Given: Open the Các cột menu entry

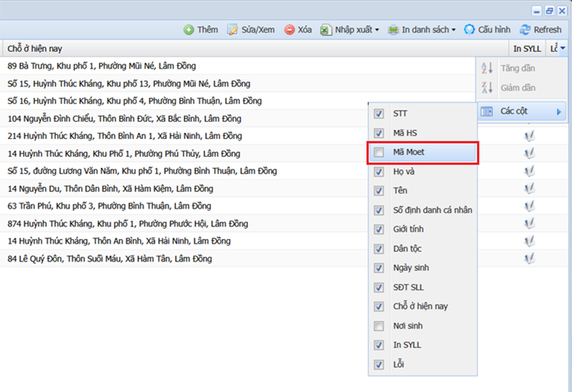Looking at the screenshot, I should pos(522,112).
